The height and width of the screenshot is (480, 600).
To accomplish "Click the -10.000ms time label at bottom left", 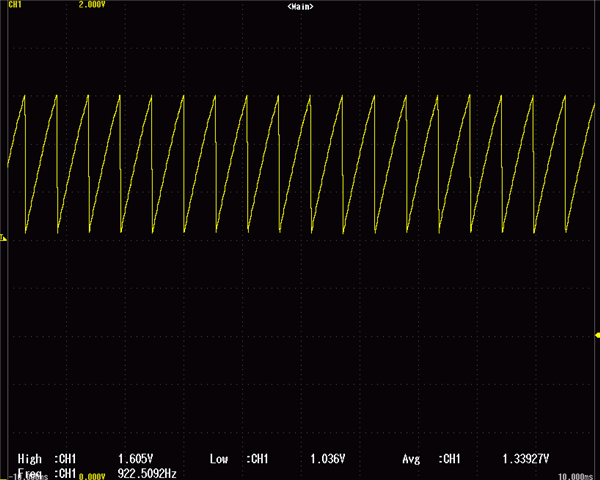I will coord(27,477).
